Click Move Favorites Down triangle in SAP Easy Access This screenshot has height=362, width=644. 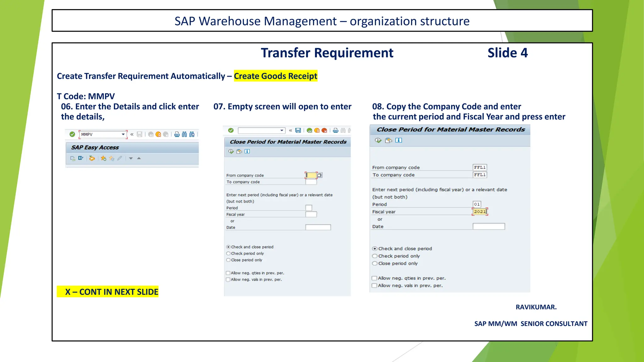click(131, 158)
